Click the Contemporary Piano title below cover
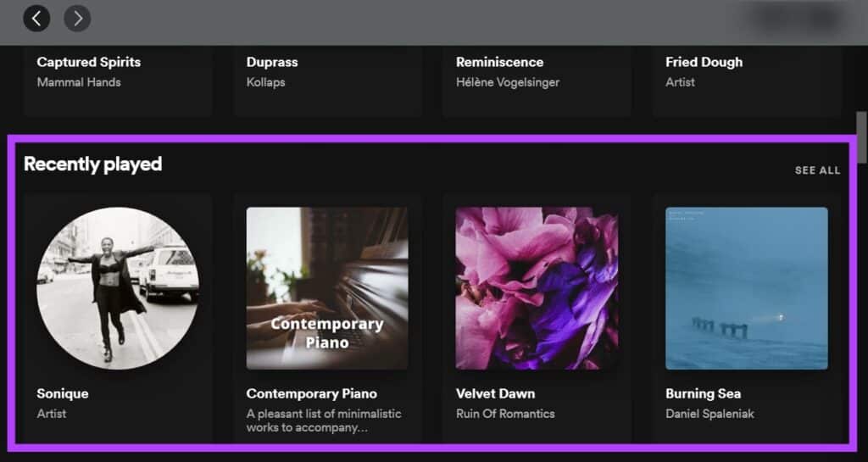 (x=312, y=394)
